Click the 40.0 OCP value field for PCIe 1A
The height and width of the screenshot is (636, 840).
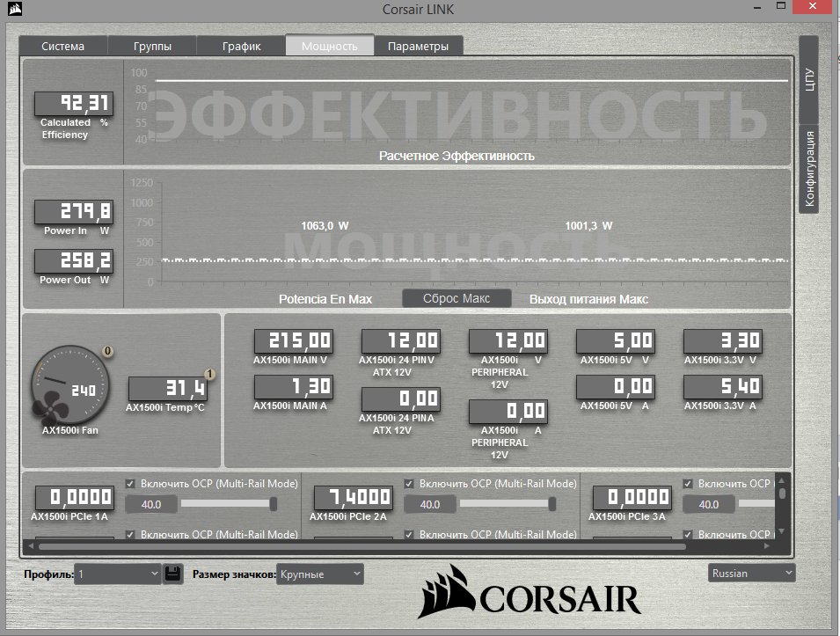coord(151,504)
